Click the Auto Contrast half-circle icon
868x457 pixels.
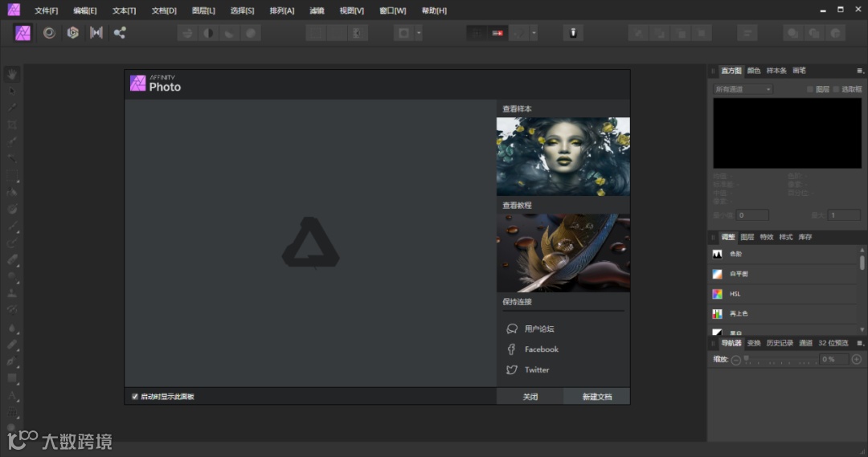pos(209,33)
